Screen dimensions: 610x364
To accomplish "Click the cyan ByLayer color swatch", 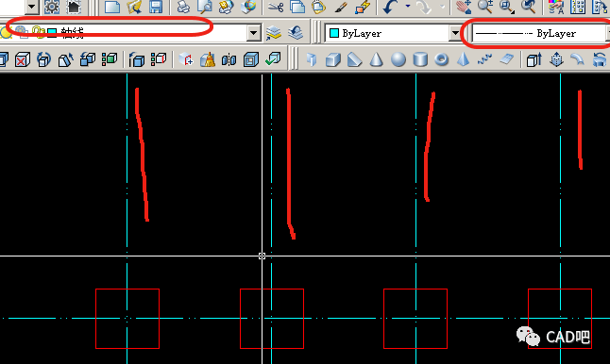I will tap(333, 33).
